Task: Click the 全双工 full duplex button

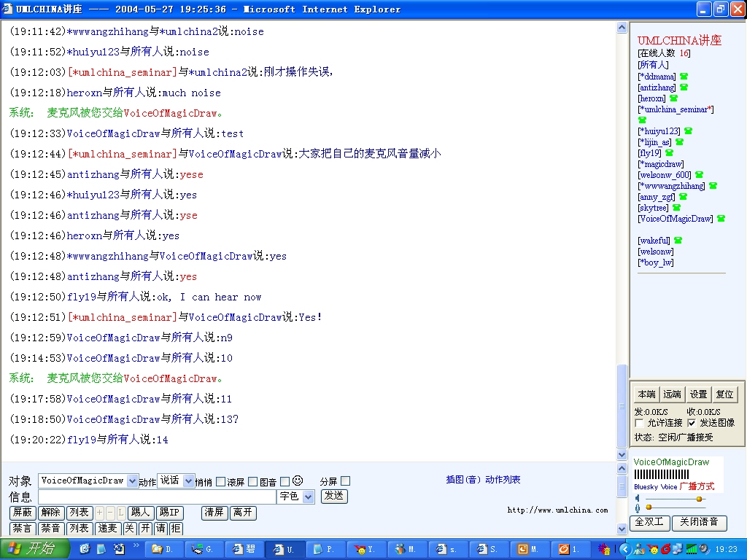Action: [x=650, y=522]
